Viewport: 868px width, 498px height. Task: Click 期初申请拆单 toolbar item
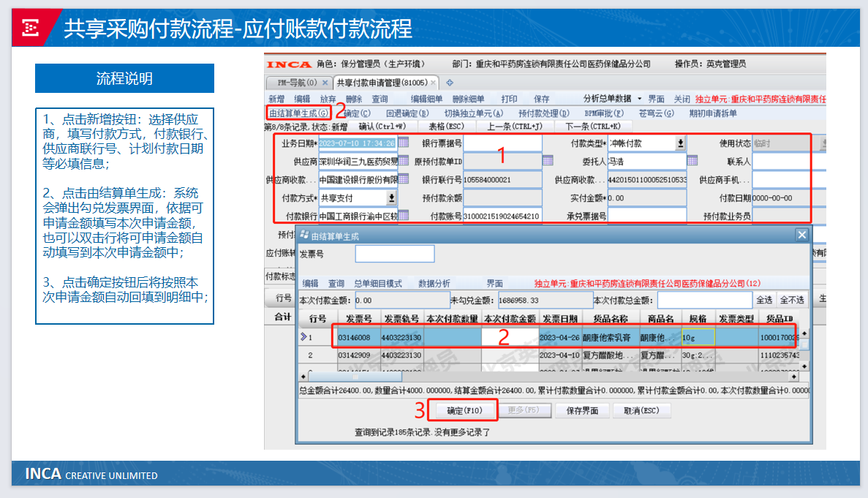point(713,113)
